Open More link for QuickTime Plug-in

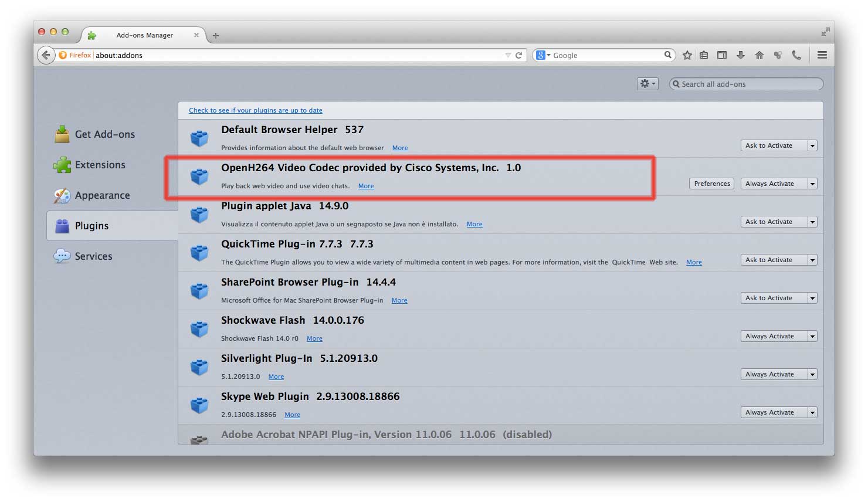pyautogui.click(x=694, y=262)
